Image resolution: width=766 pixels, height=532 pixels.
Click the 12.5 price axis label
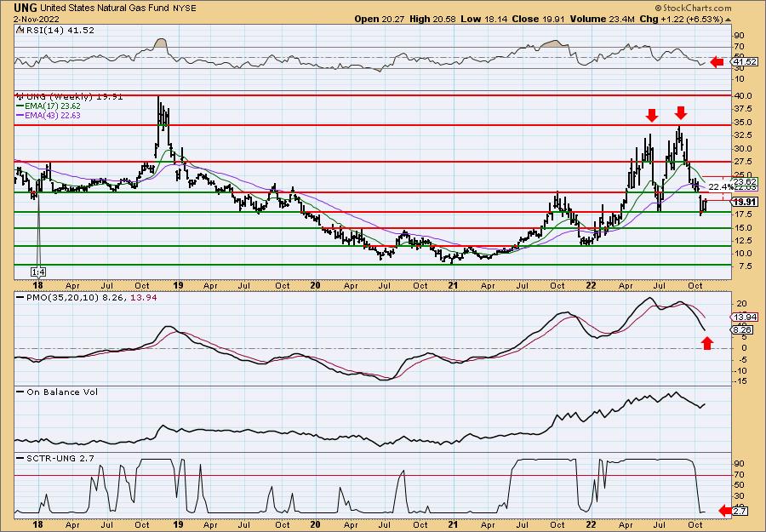(745, 241)
